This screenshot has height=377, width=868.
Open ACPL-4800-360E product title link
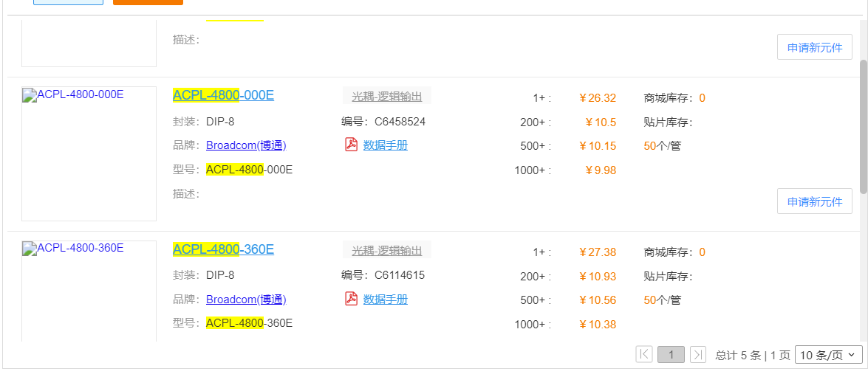click(223, 249)
